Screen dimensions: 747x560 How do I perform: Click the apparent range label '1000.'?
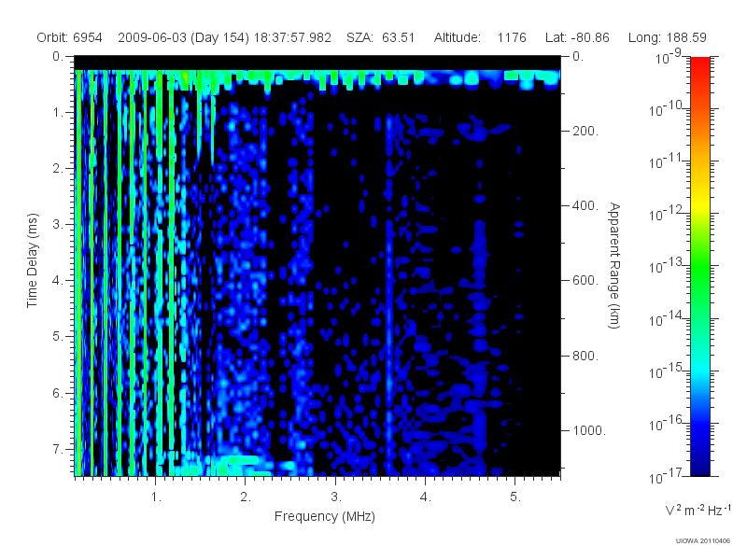point(589,430)
